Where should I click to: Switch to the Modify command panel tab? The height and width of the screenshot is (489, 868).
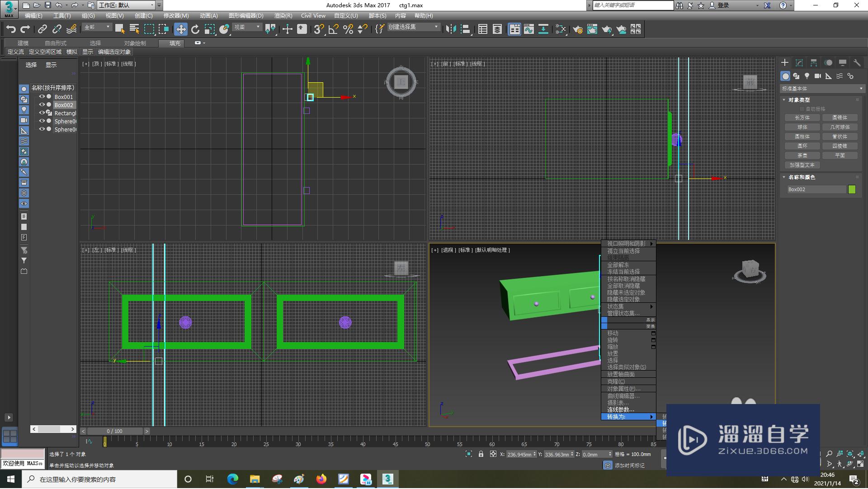pyautogui.click(x=799, y=63)
